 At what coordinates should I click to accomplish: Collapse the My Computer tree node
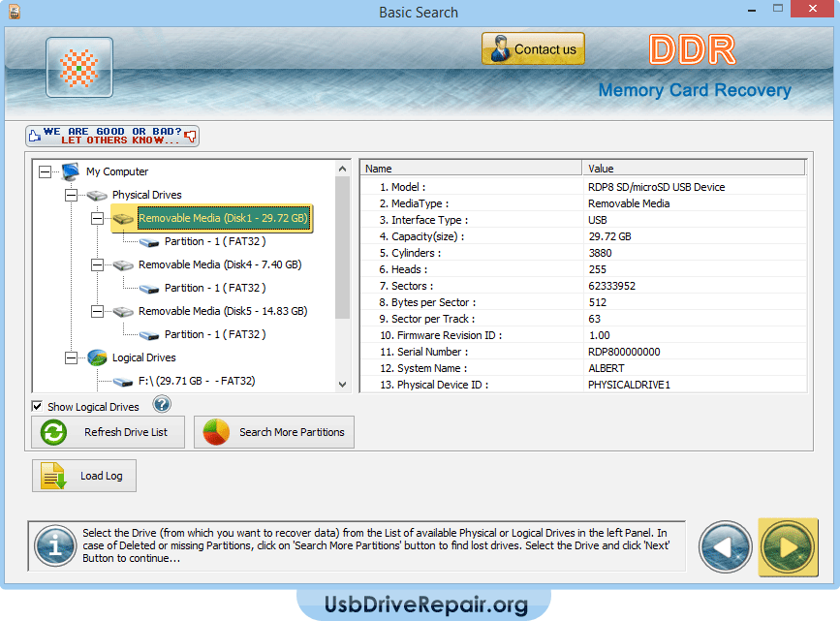tap(46, 172)
